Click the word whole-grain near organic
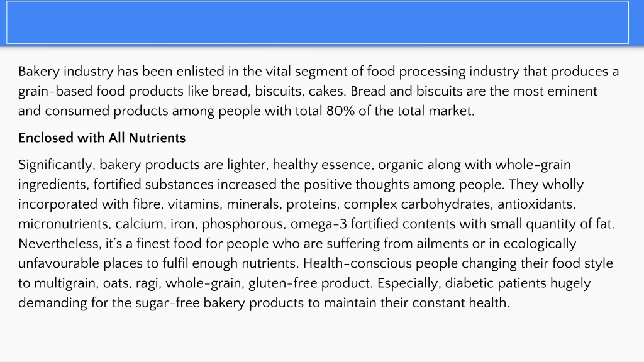The width and height of the screenshot is (644, 362). pyautogui.click(x=533, y=165)
